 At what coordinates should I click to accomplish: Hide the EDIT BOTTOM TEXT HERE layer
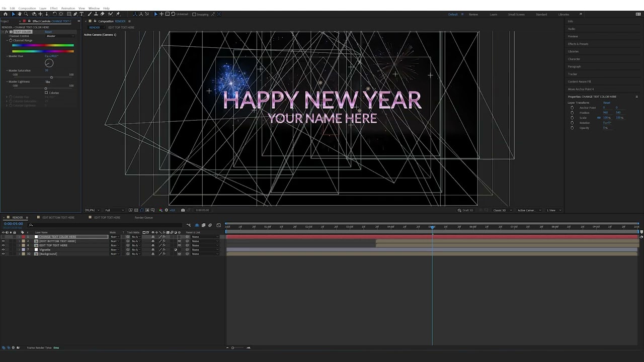3,241
